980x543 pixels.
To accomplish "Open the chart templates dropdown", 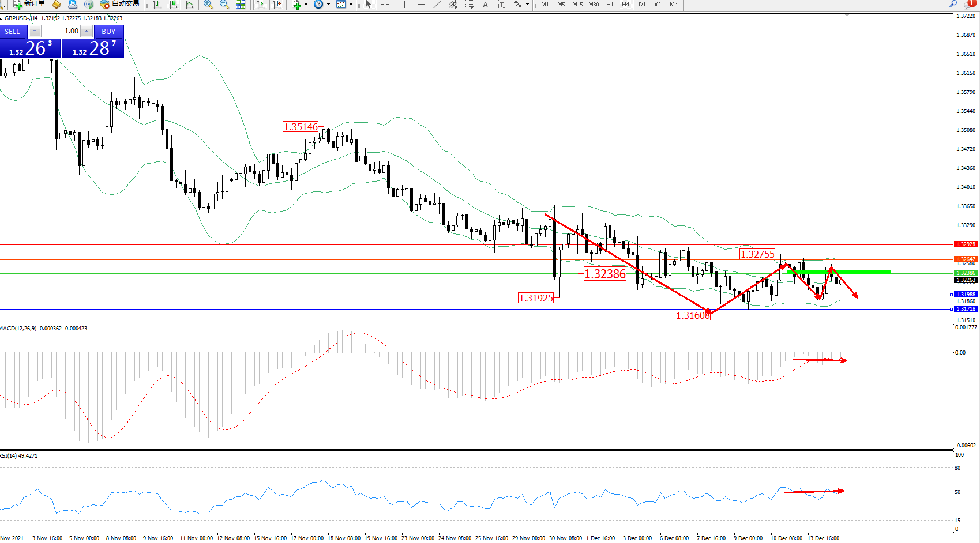I will pos(351,5).
